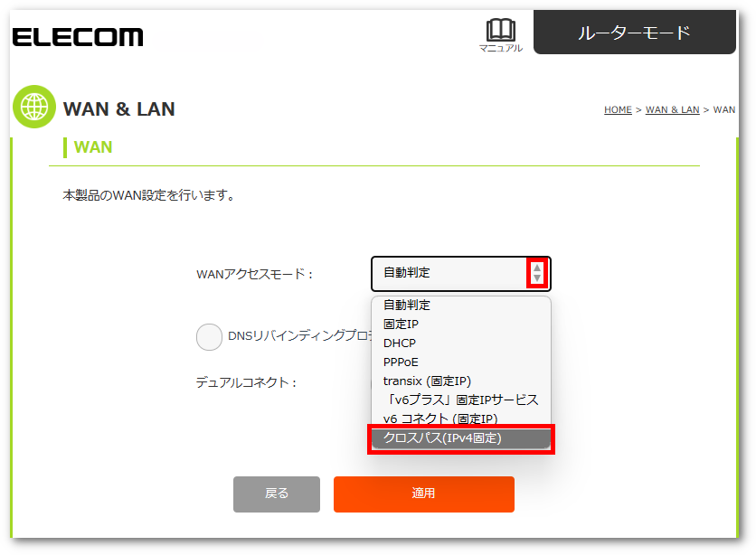The image size is (756, 555).
Task: Open the HOME breadcrumb link
Action: pos(618,110)
